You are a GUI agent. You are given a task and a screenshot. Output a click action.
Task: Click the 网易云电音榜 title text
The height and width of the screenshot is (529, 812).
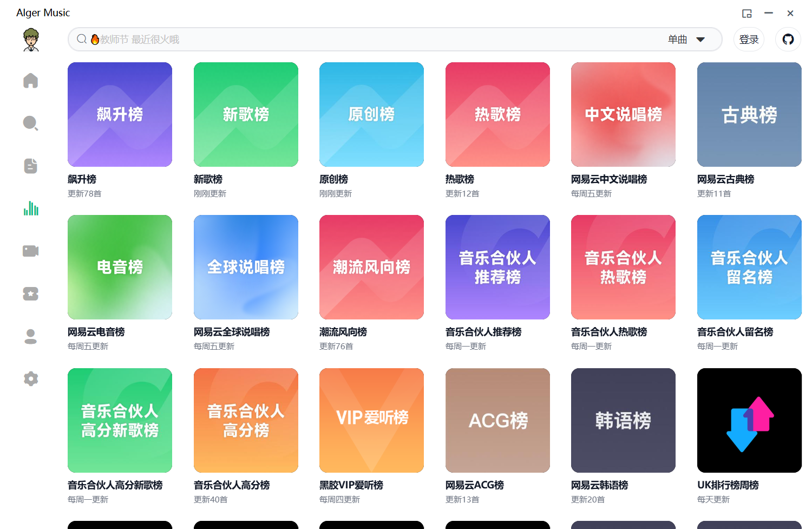pyautogui.click(x=96, y=332)
